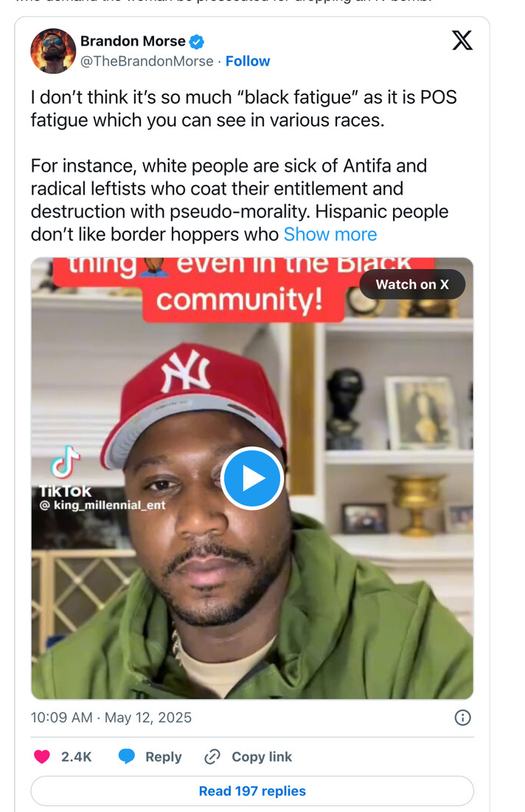525x812 pixels.
Task: Open the tweet info icon
Action: click(x=462, y=717)
